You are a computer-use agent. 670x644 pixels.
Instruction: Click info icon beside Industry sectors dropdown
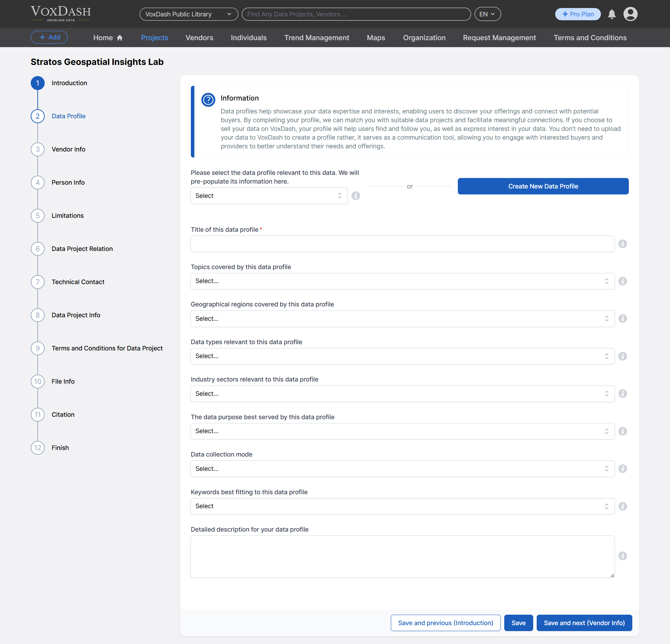click(x=623, y=393)
